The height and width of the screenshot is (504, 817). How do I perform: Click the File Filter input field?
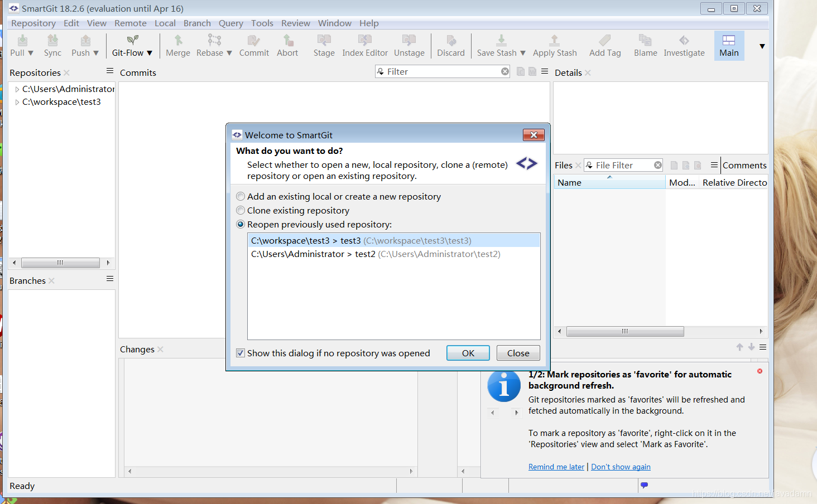[623, 165]
